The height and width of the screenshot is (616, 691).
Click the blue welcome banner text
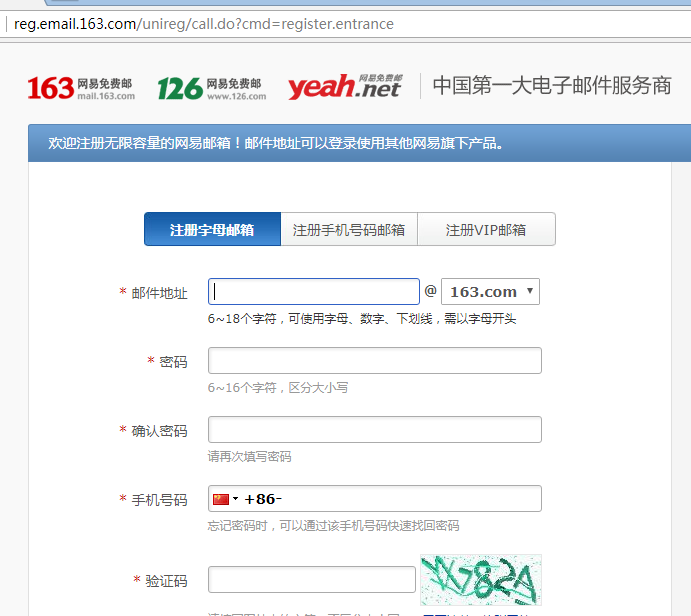click(x=276, y=143)
